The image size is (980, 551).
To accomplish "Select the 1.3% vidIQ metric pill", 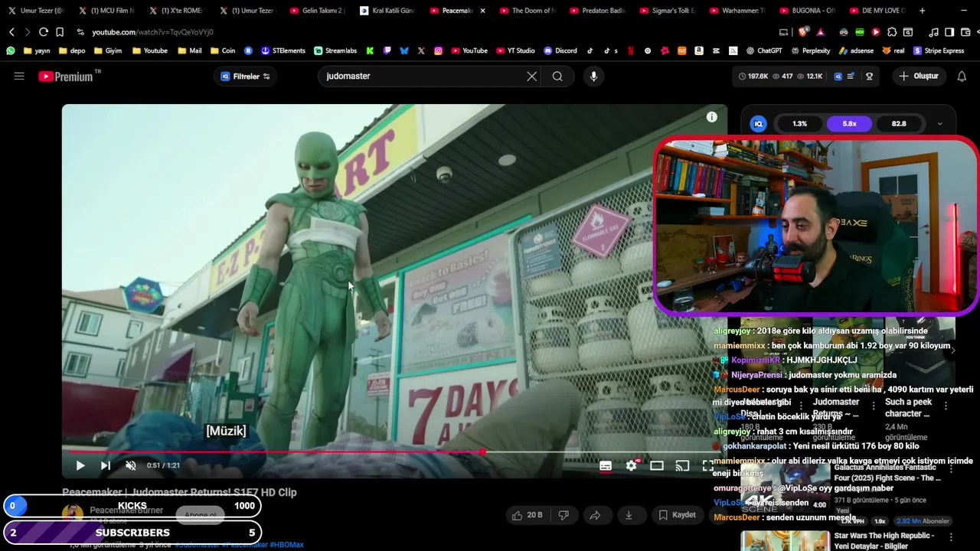I will pos(799,124).
